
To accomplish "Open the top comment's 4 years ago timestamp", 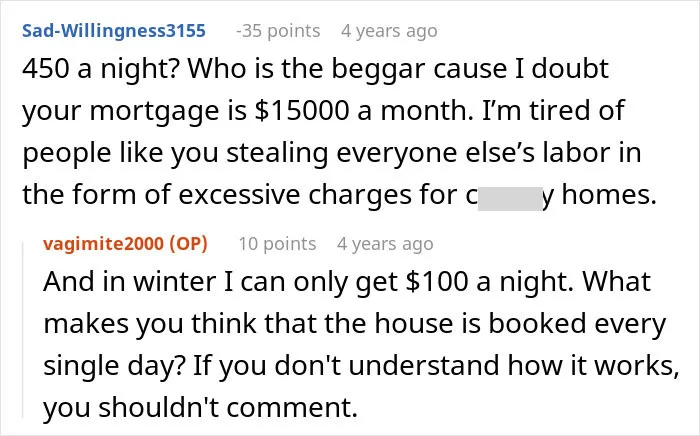I will (389, 31).
